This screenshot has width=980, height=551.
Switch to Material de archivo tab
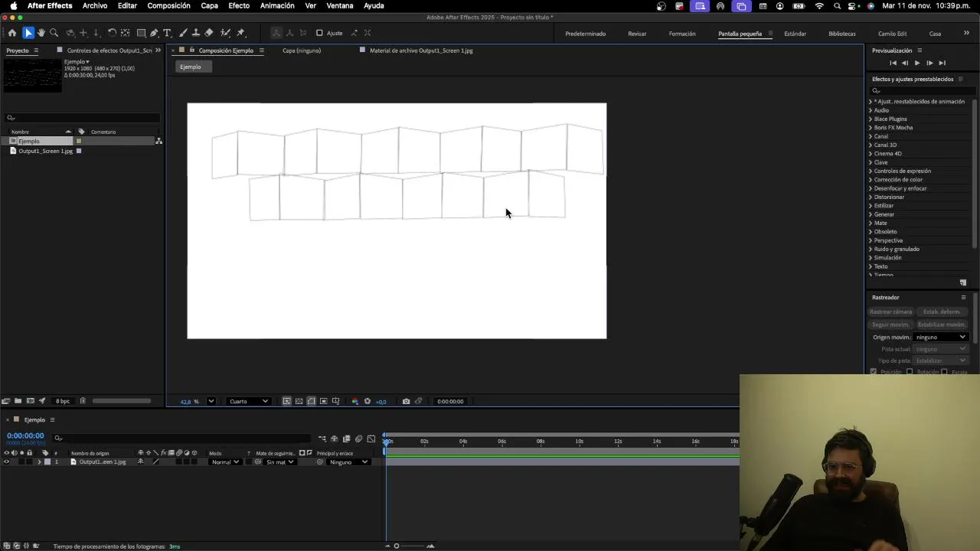(x=421, y=51)
